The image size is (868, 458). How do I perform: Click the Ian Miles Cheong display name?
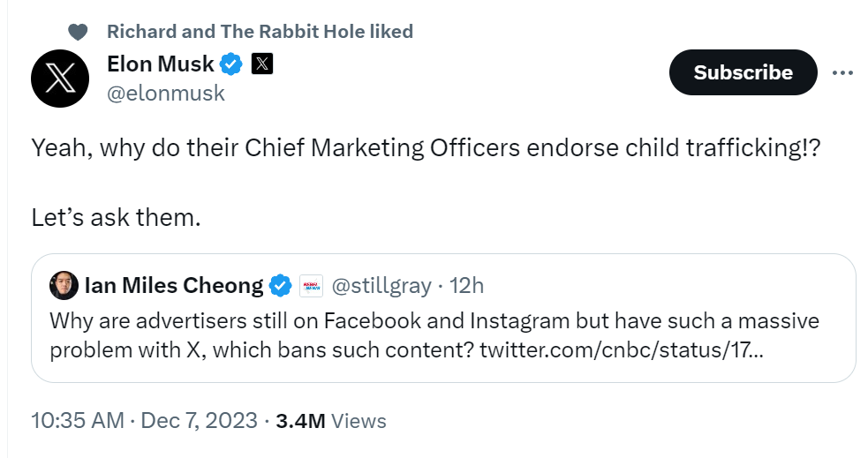(174, 286)
